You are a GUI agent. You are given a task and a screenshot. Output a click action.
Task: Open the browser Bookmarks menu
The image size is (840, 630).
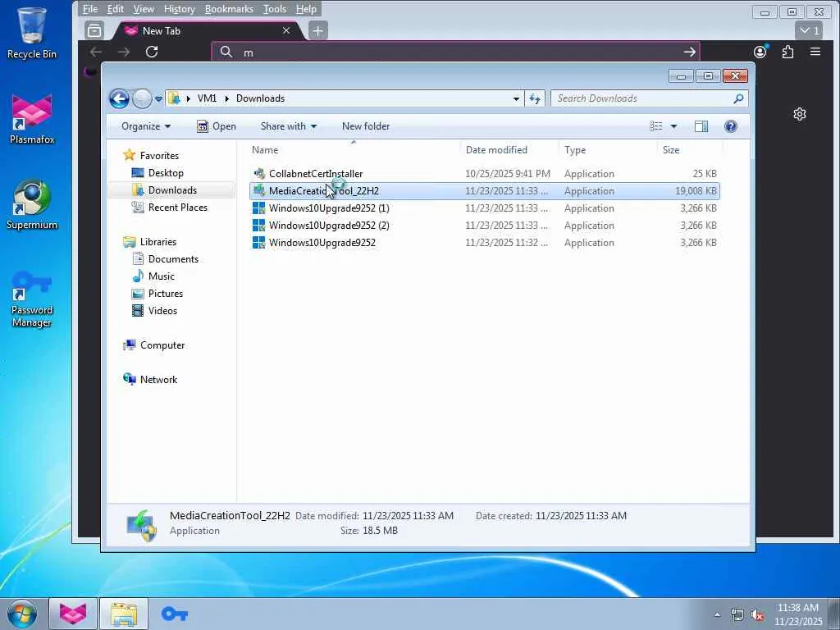point(229,9)
